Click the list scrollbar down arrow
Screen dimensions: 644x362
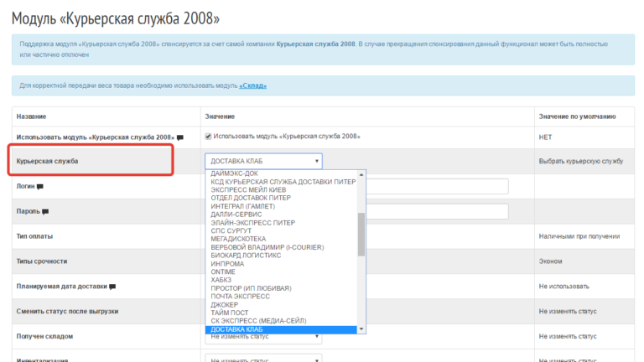tap(361, 328)
